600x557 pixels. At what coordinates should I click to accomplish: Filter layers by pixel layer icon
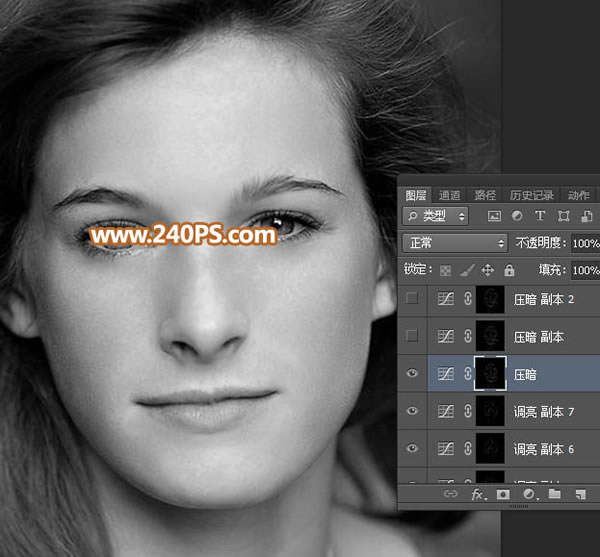(x=494, y=216)
